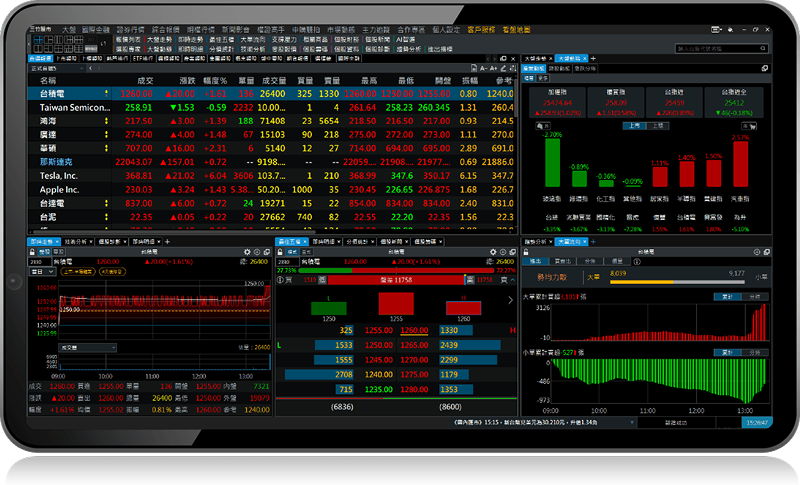Select the first window-layout grid icon
Screen dimensions: 800x485
[38, 39]
